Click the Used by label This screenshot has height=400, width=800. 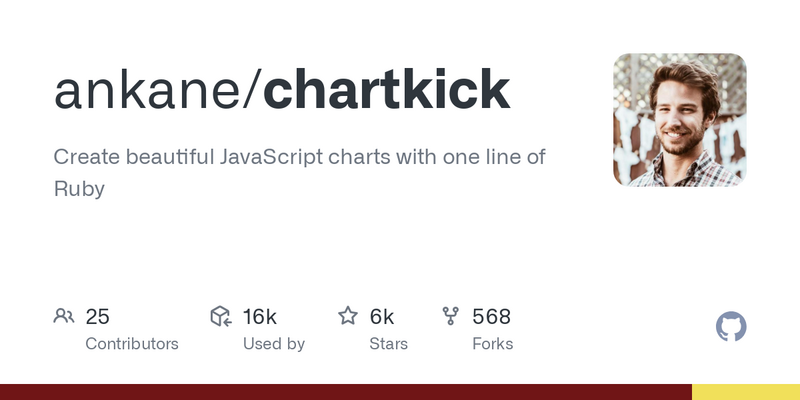(x=273, y=344)
